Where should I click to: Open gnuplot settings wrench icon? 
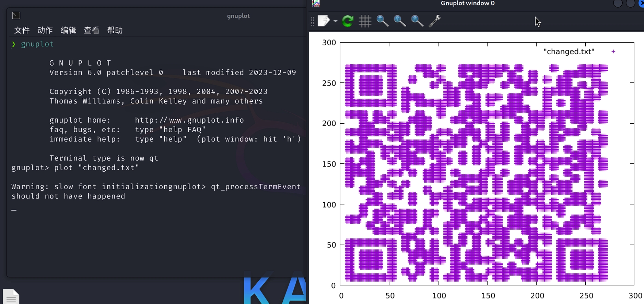(x=434, y=21)
